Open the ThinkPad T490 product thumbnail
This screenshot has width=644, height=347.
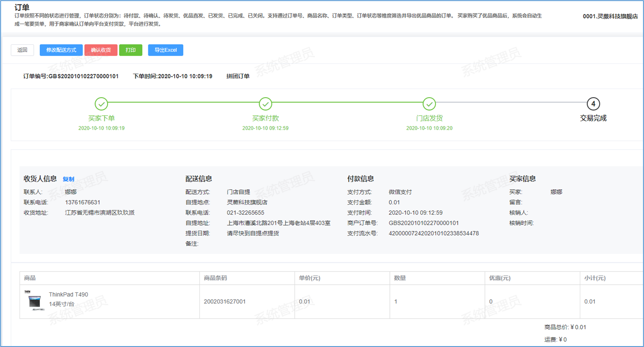coord(34,300)
